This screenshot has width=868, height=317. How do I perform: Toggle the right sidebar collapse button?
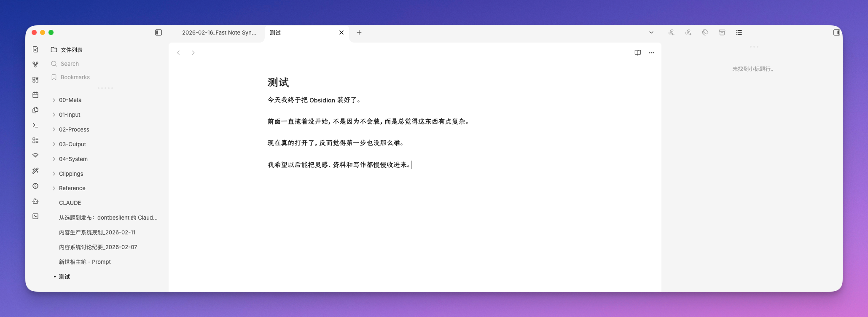837,32
